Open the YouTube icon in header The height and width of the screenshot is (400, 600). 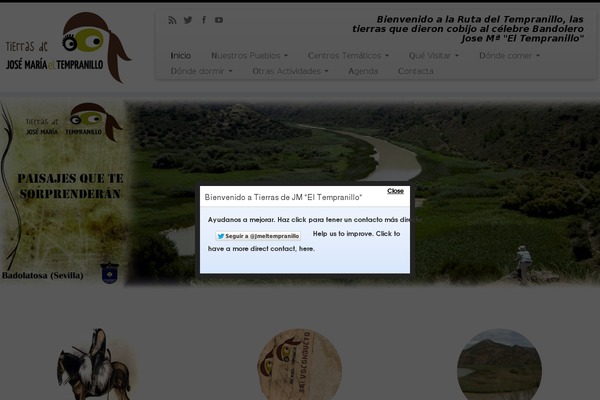pos(219,20)
